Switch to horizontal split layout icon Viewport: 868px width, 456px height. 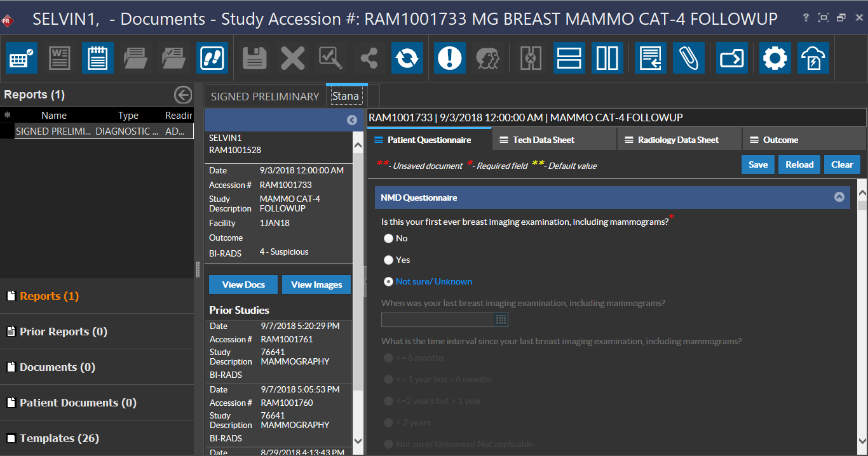[x=569, y=58]
